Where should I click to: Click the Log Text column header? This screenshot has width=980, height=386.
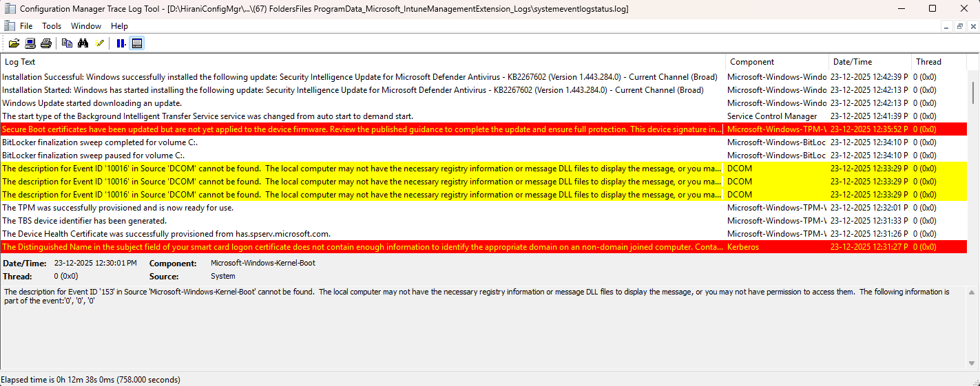(21, 62)
